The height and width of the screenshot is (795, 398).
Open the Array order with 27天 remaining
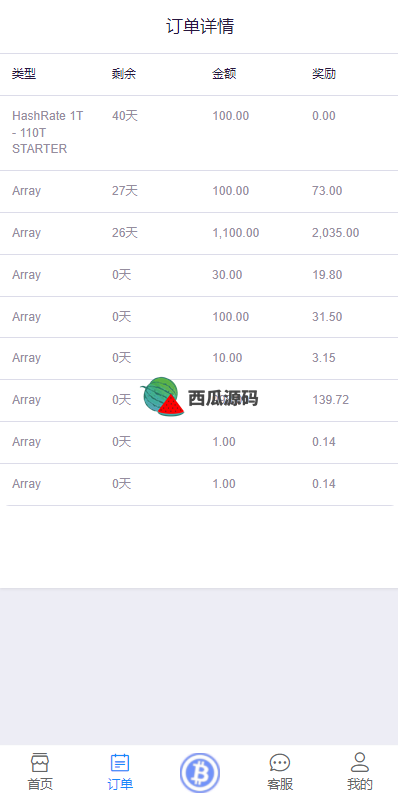point(199,192)
